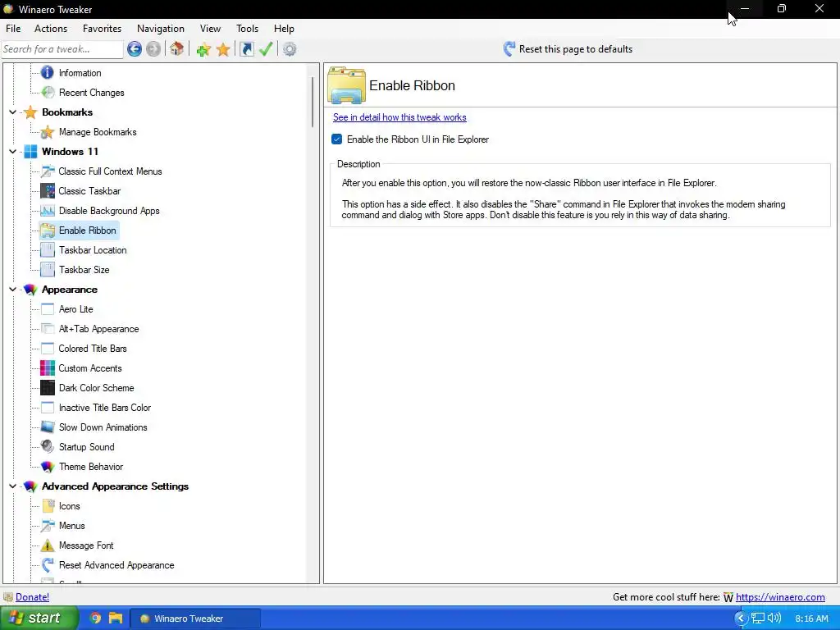This screenshot has height=630, width=840.
Task: Click the Manage Bookmarks star icon
Action: 48,132
